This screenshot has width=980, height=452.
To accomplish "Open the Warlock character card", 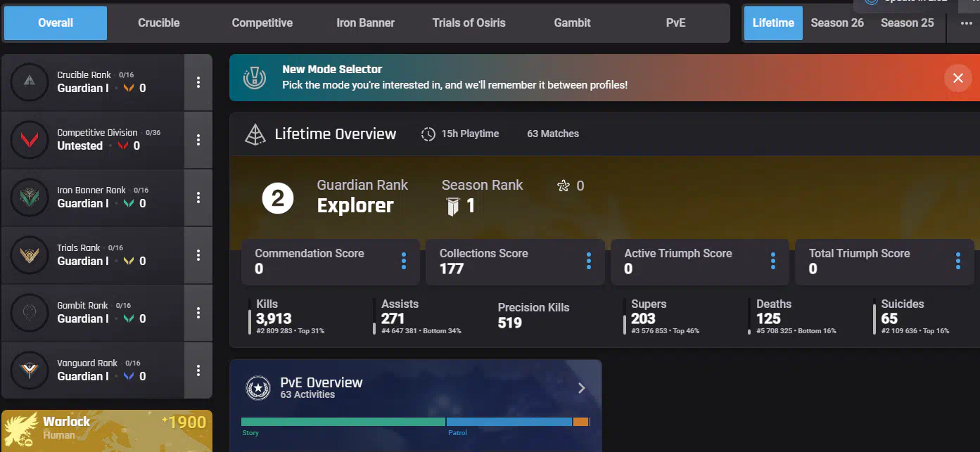I will pyautogui.click(x=107, y=431).
